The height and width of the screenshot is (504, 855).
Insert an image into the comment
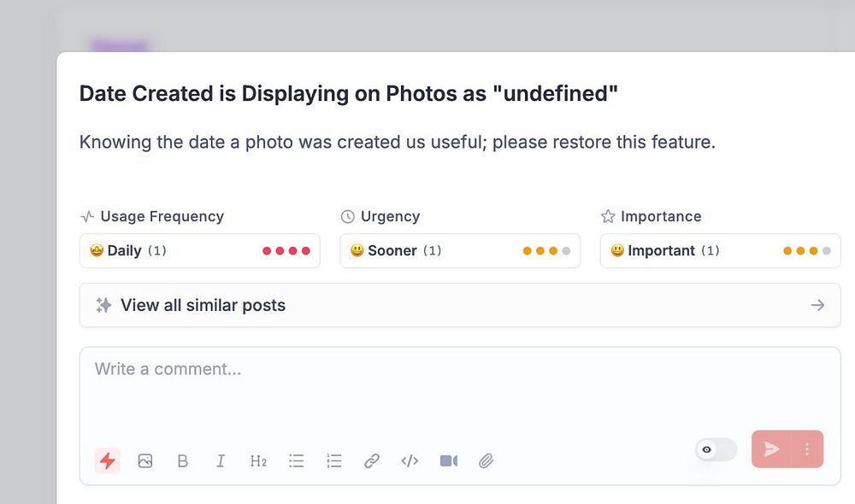point(145,461)
